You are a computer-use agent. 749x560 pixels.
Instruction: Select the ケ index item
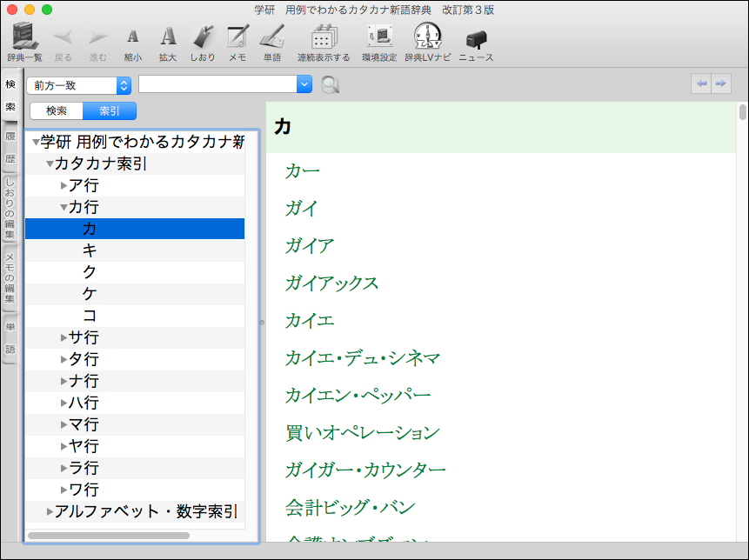[135, 294]
